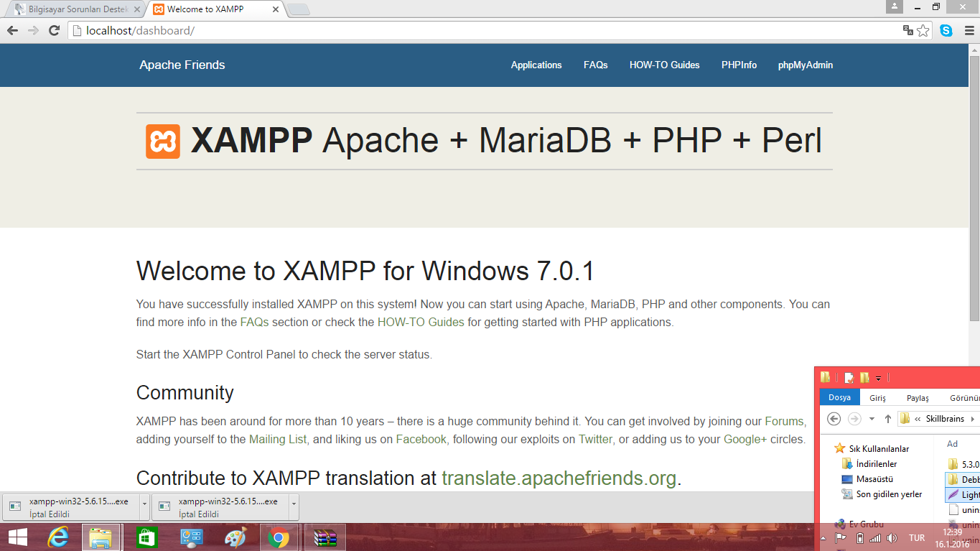This screenshot has width=980, height=551.
Task: Open Explorer quick access toolbar customize dropdown
Action: 878,378
